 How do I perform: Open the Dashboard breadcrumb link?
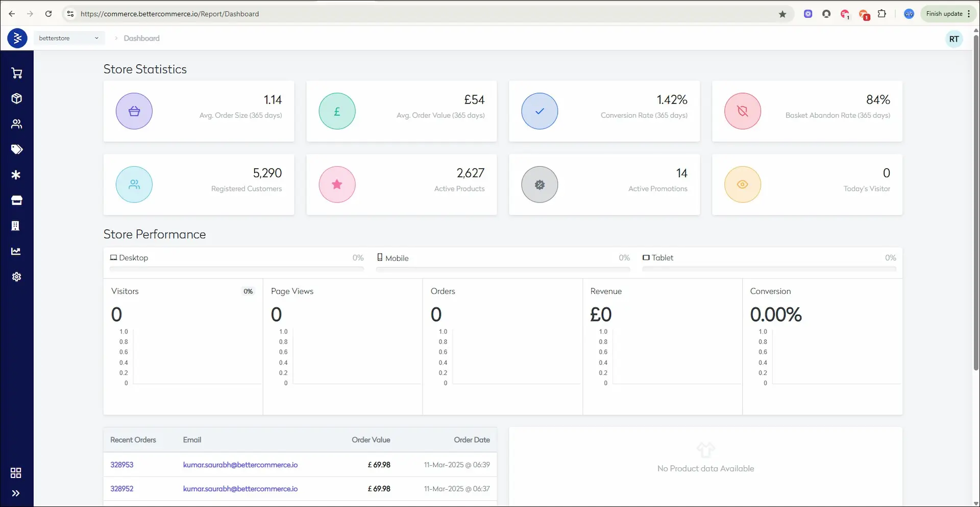(x=141, y=38)
